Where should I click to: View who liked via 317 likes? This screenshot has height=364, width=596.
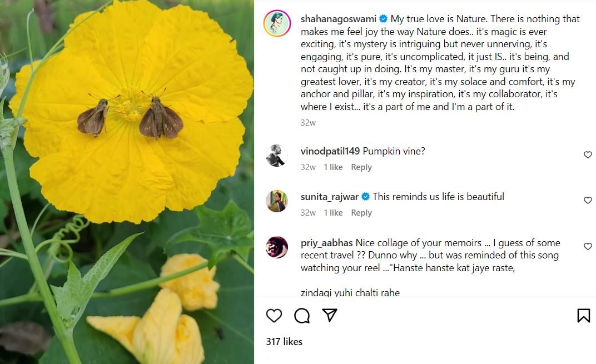coord(284,342)
